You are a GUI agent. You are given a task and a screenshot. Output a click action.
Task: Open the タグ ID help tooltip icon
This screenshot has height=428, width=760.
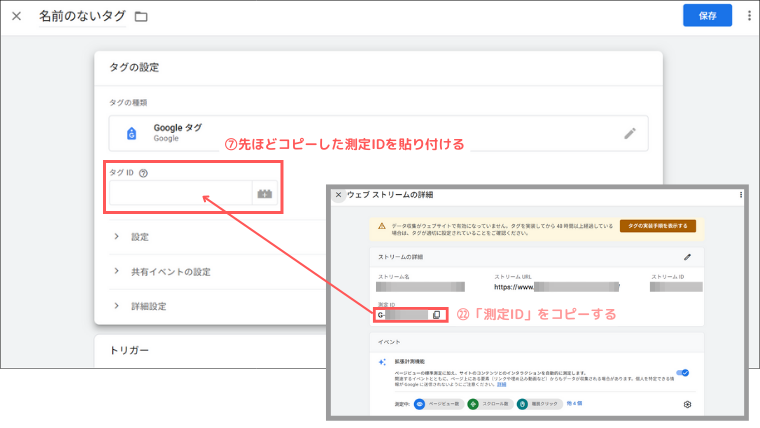[x=143, y=173]
